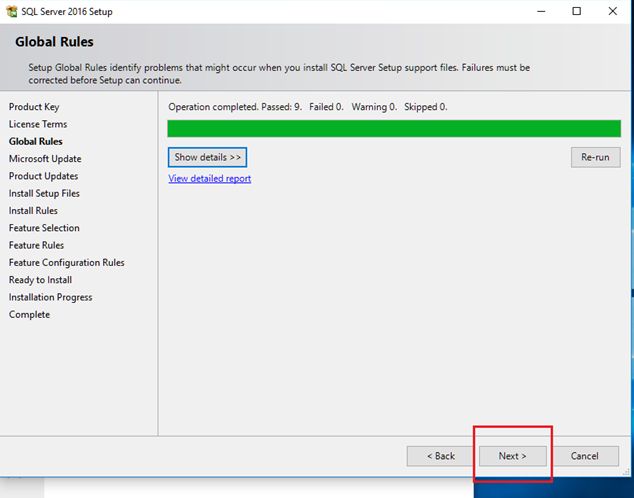The image size is (634, 498).
Task: Click the green completed progress bar
Action: (x=393, y=128)
